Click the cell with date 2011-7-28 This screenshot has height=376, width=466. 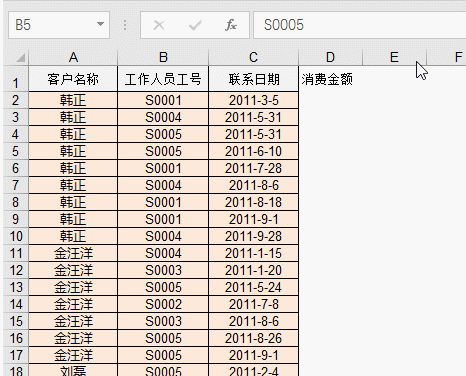253,168
